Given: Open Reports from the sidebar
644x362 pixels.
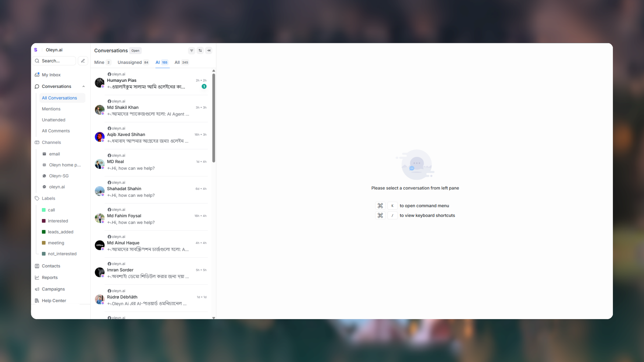Looking at the screenshot, I should pyautogui.click(x=50, y=278).
